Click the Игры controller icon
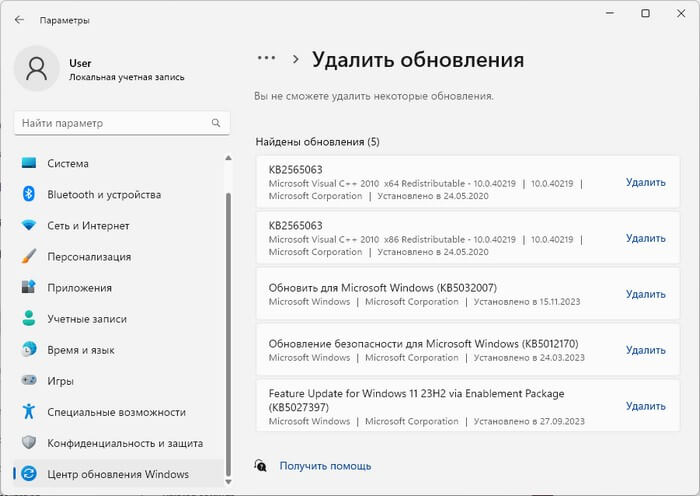The width and height of the screenshot is (700, 496). tap(29, 381)
